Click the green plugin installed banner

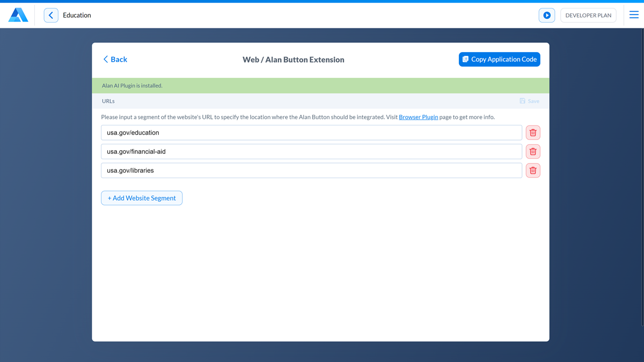(x=320, y=86)
